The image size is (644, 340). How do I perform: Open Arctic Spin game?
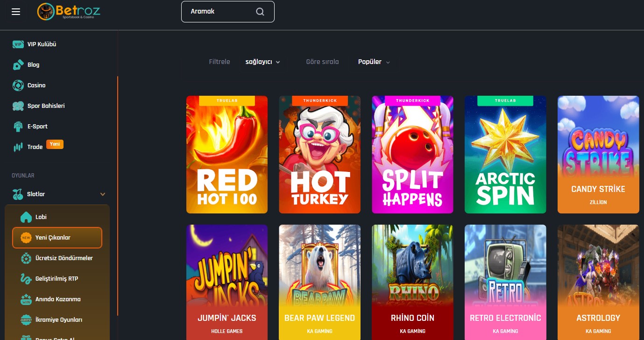coord(505,155)
